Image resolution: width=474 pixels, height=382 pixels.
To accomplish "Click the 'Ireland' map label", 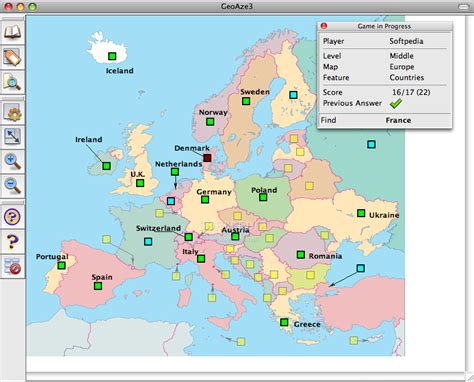I will (x=89, y=139).
